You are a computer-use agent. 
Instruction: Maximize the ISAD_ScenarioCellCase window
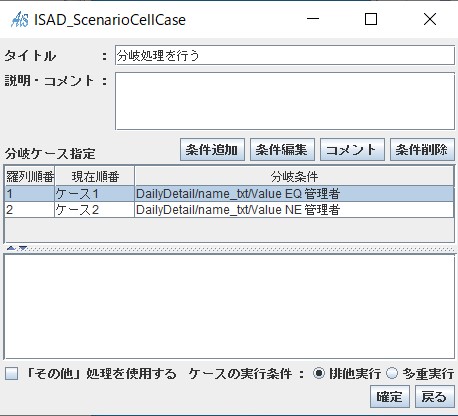pos(371,19)
